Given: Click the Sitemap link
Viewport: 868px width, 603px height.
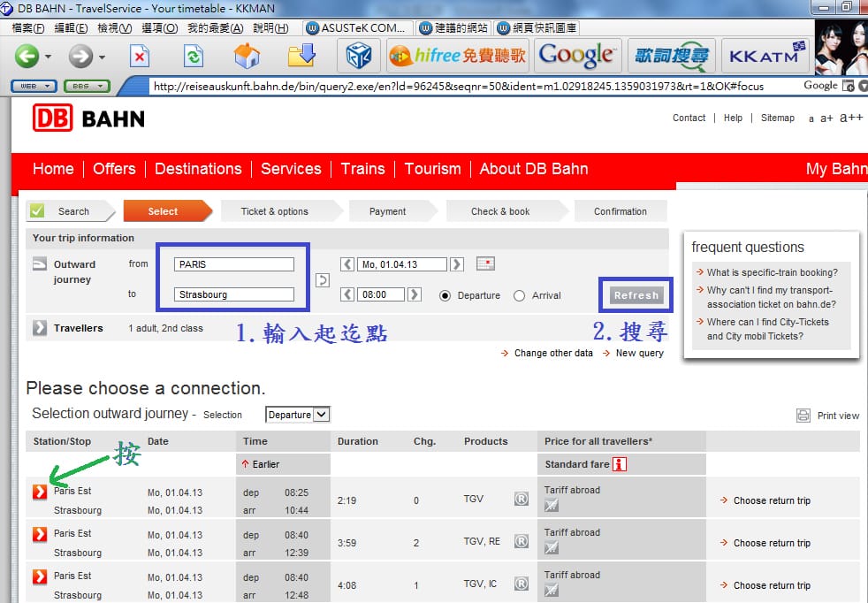Looking at the screenshot, I should [x=777, y=118].
